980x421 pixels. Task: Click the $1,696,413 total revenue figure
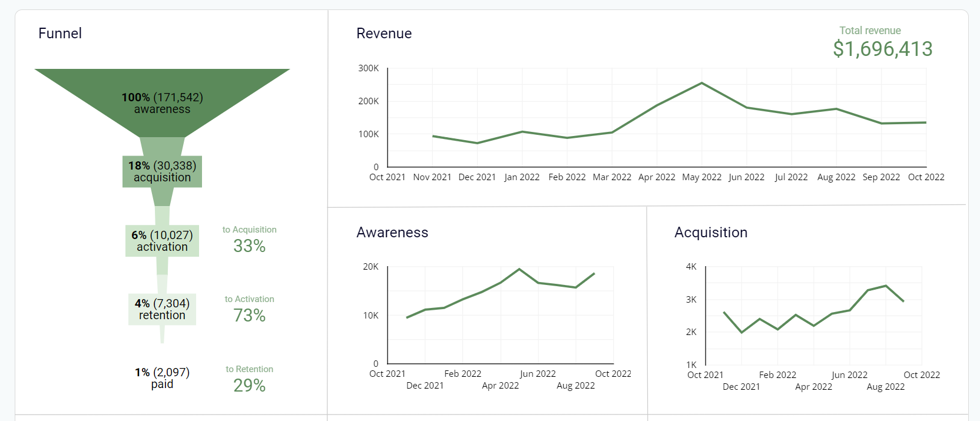pyautogui.click(x=883, y=49)
